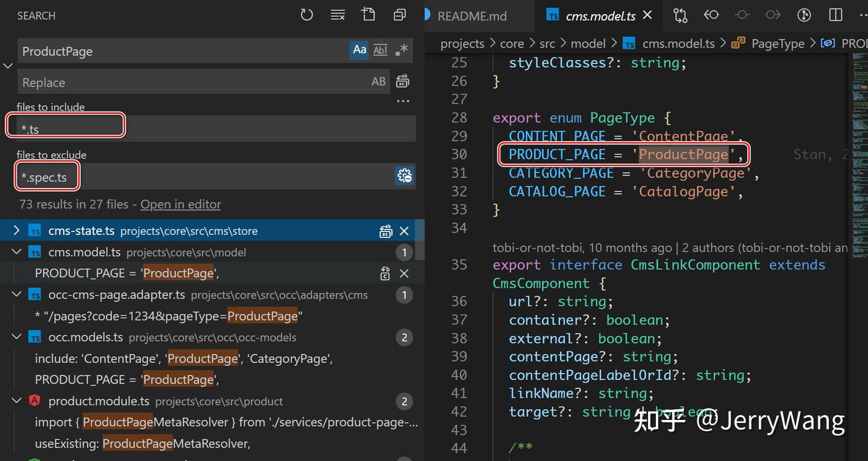Refresh the search results
This screenshot has height=461, width=868.
pos(307,15)
